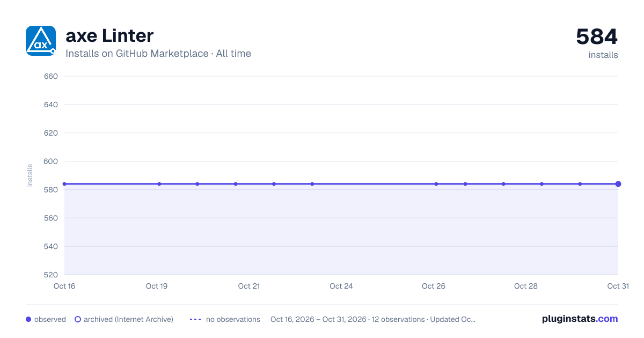Open the pluginstats.com link
Image resolution: width=644 pixels, height=338 pixels.
[x=580, y=319]
